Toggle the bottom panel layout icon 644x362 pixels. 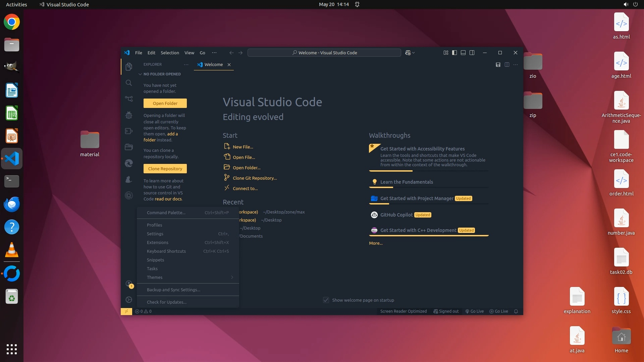(x=463, y=53)
